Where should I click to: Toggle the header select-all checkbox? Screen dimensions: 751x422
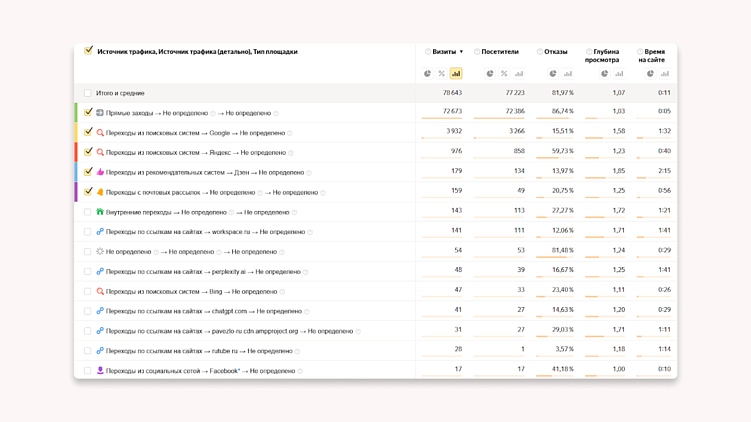coord(88,51)
